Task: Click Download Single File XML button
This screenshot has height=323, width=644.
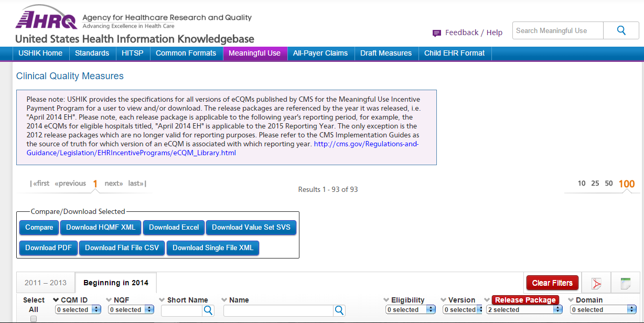Action: (213, 248)
